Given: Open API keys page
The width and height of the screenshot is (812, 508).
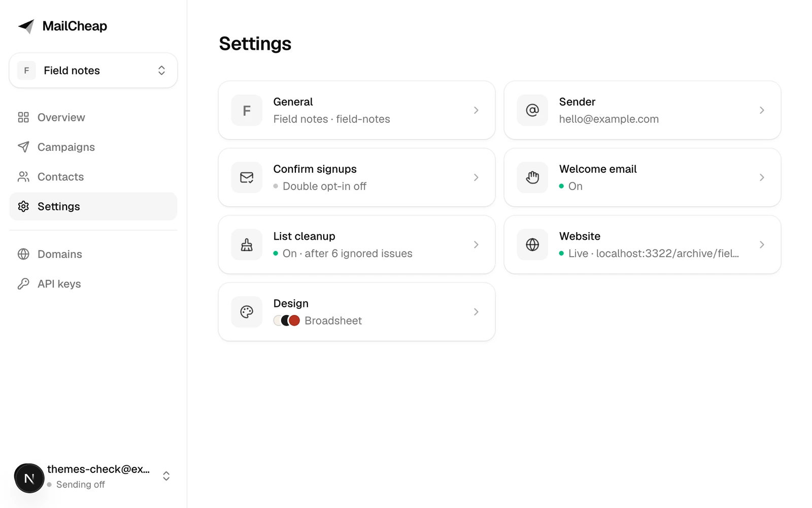Looking at the screenshot, I should pos(93,283).
